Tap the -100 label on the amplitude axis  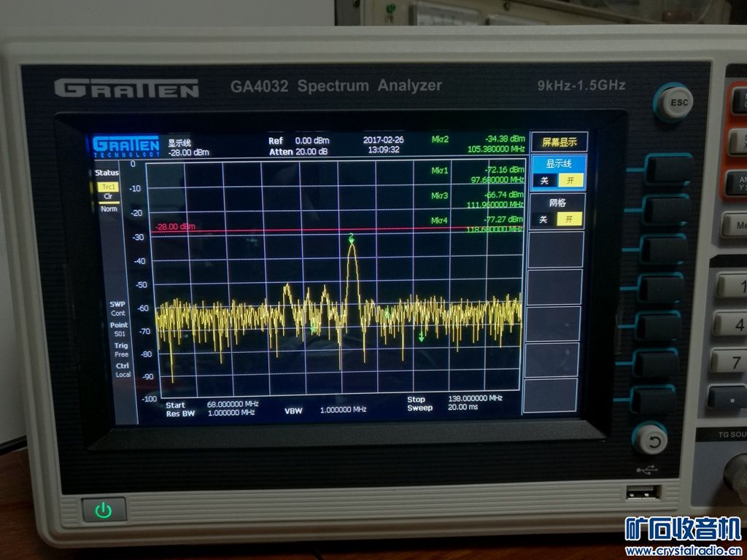tap(149, 399)
